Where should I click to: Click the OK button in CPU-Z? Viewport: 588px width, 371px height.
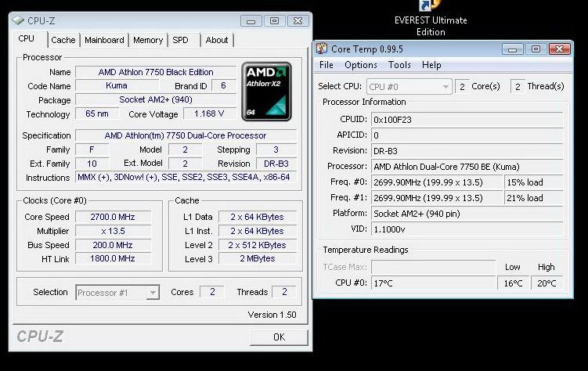click(279, 337)
